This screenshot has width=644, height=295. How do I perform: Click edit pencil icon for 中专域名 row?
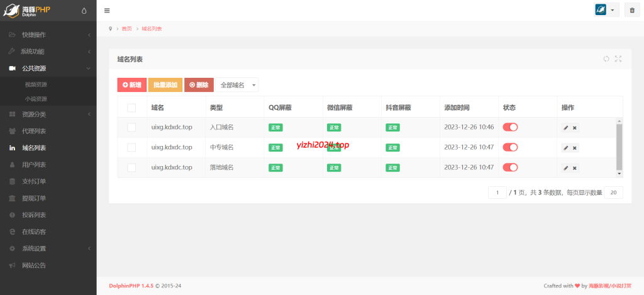coord(566,148)
